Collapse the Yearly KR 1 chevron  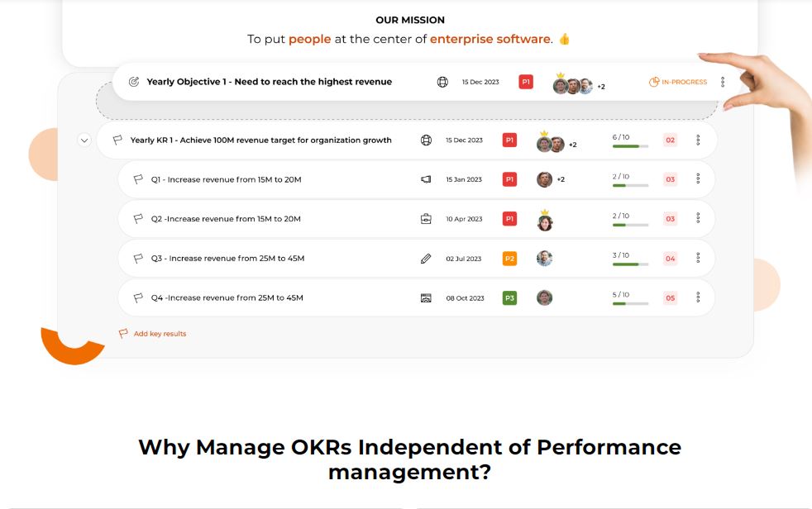point(84,140)
